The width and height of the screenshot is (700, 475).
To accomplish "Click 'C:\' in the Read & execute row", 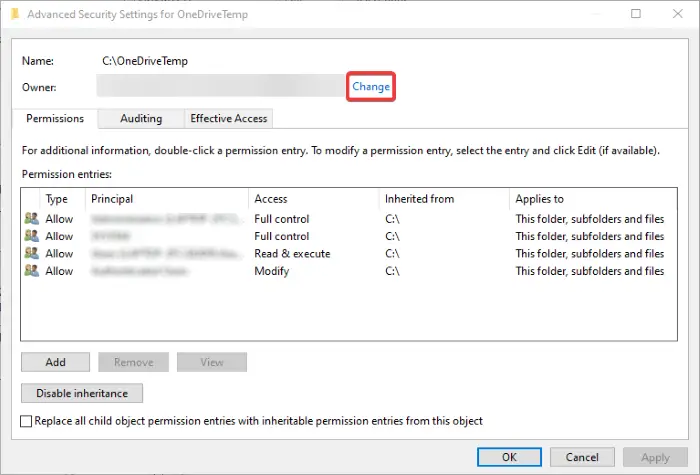I will [392, 254].
